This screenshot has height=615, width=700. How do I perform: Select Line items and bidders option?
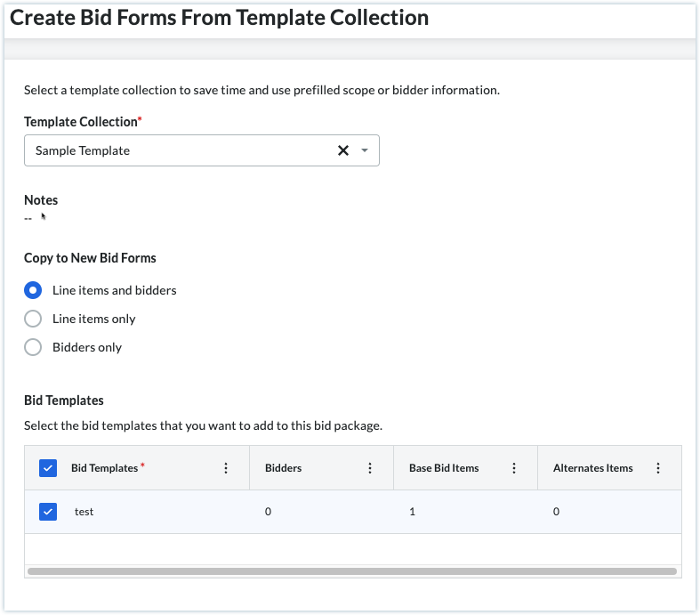(33, 290)
